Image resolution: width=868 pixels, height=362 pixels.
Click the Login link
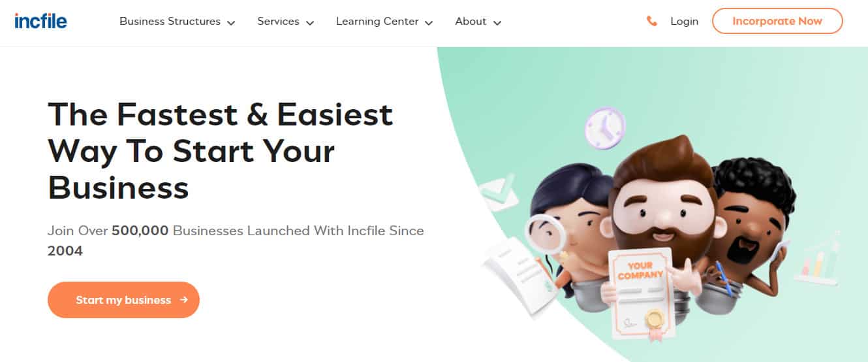click(x=684, y=22)
